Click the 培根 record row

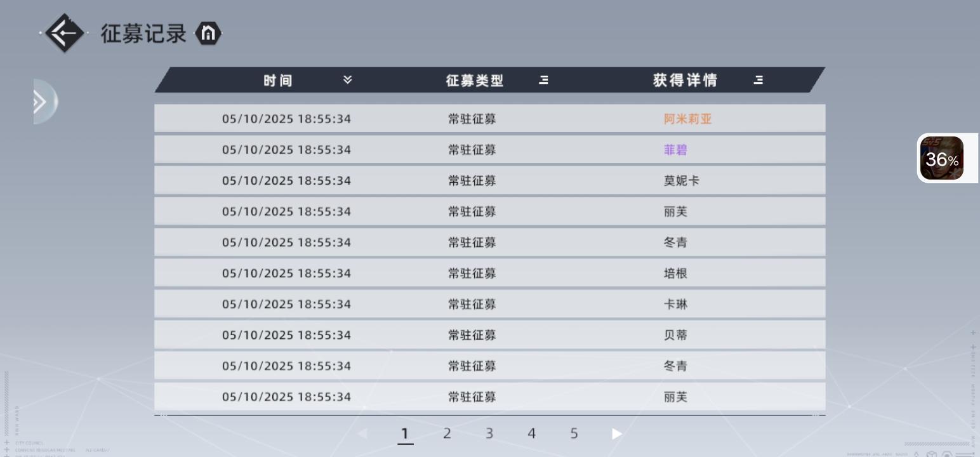pyautogui.click(x=490, y=273)
